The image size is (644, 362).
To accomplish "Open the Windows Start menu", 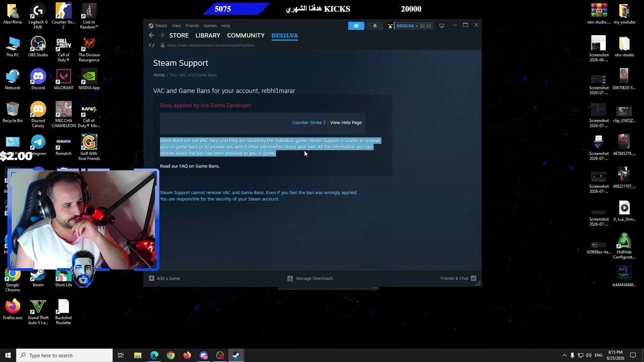I will tap(8, 355).
